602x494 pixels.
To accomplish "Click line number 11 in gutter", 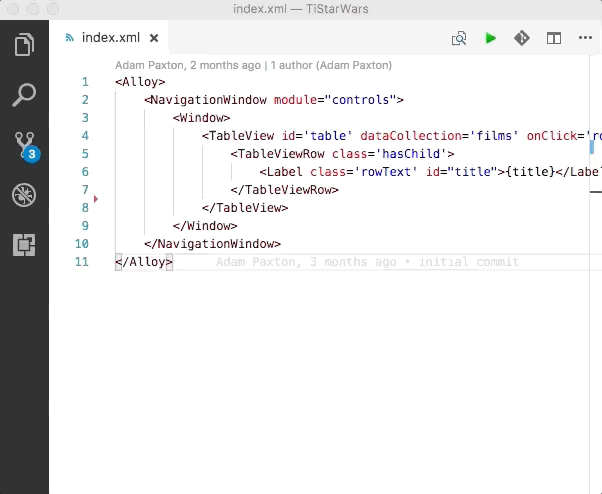I will coord(82,262).
